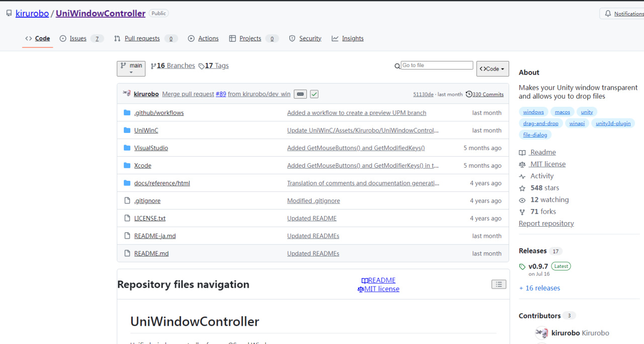Click the windows topic tag
Screen dimensions: 644x344
pyautogui.click(x=533, y=112)
